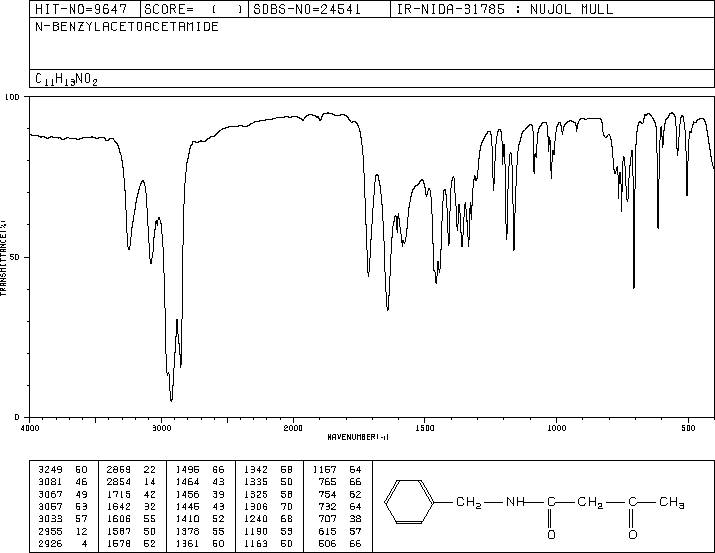The width and height of the screenshot is (715, 553).
Task: Choose the 1190 entry in the peak list
Action: click(256, 532)
